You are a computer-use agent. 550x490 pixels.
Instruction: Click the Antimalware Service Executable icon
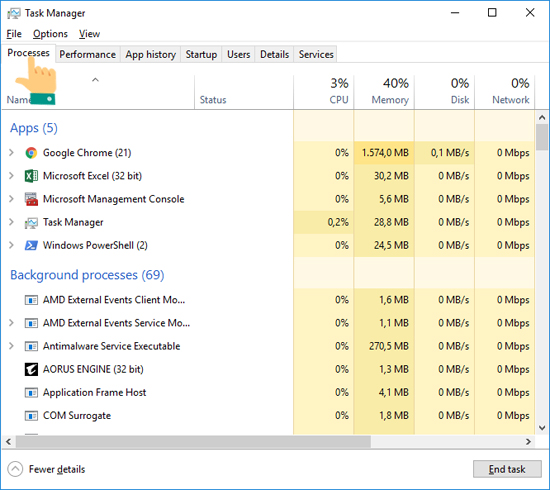click(x=31, y=346)
